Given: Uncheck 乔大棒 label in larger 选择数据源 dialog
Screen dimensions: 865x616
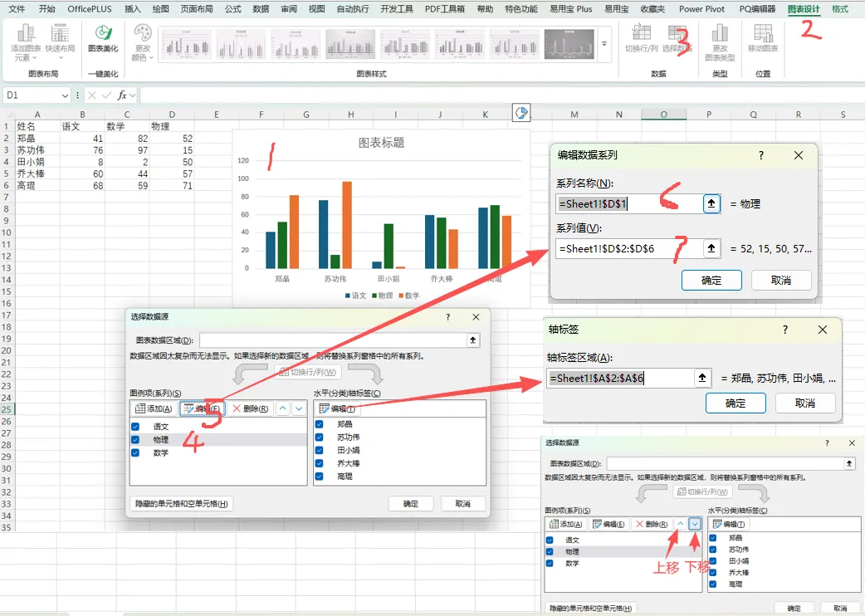Looking at the screenshot, I should tap(319, 463).
